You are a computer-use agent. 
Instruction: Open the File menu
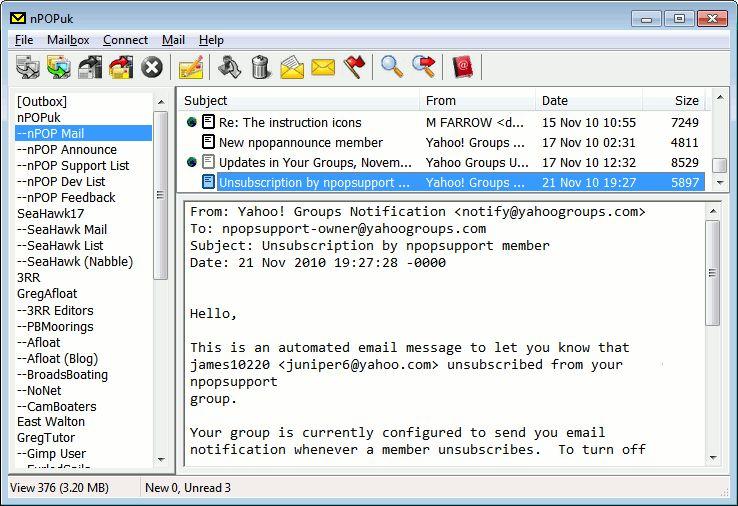coord(24,40)
